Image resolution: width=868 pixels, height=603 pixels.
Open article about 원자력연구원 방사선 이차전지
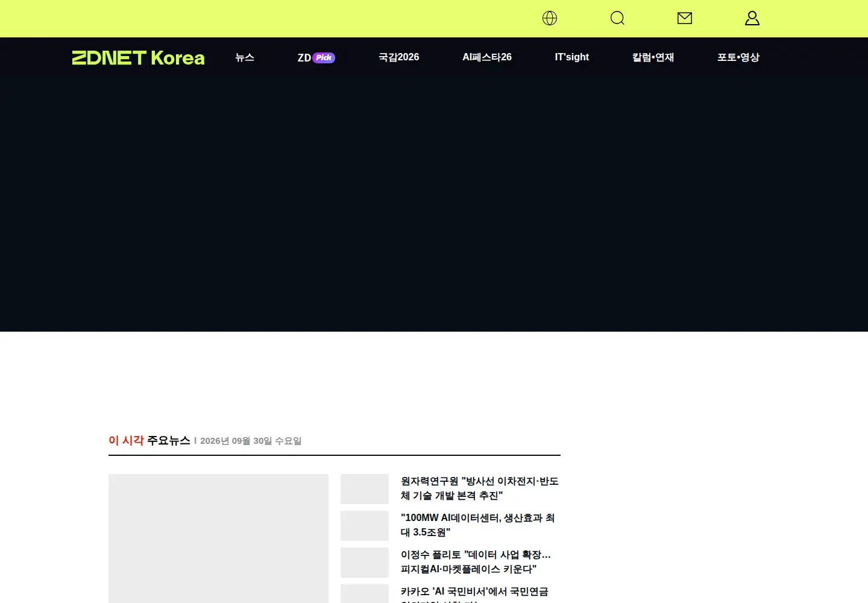coord(480,488)
